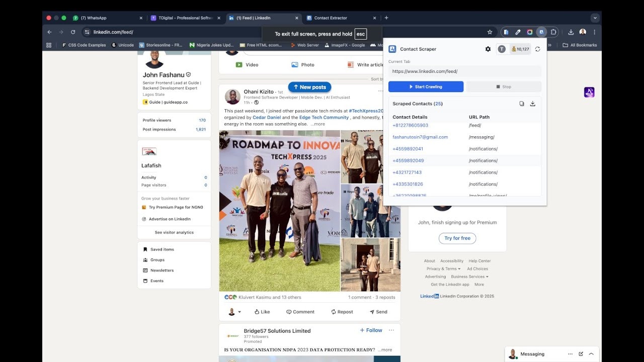Bookmark this page with the star

[490, 32]
